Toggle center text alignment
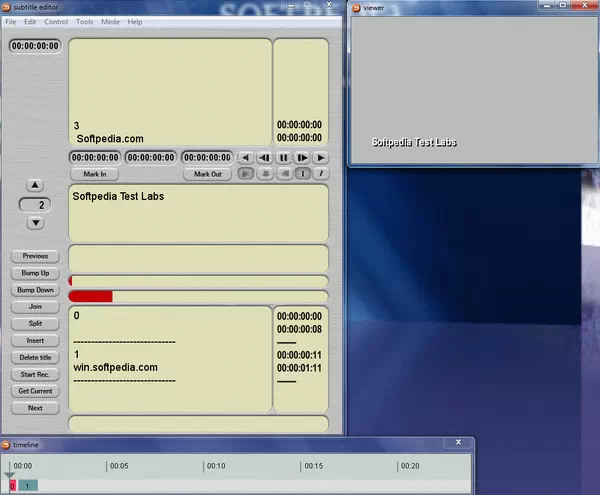This screenshot has width=600, height=495. click(x=265, y=174)
